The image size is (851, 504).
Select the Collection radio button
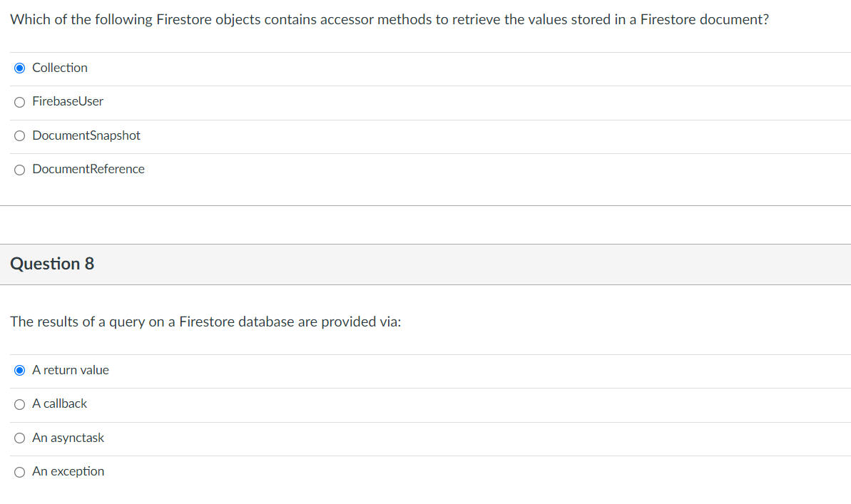(19, 68)
